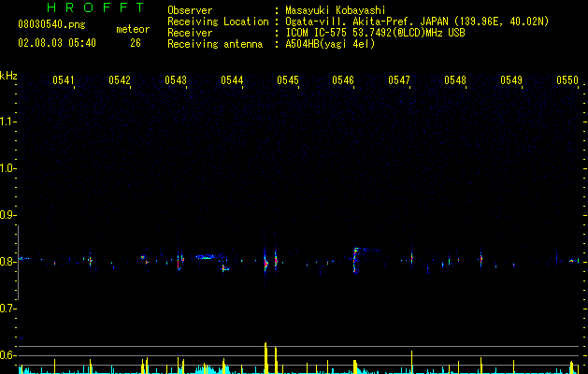This screenshot has width=588, height=374.
Task: Click the 0549 time marker
Action: coord(511,80)
